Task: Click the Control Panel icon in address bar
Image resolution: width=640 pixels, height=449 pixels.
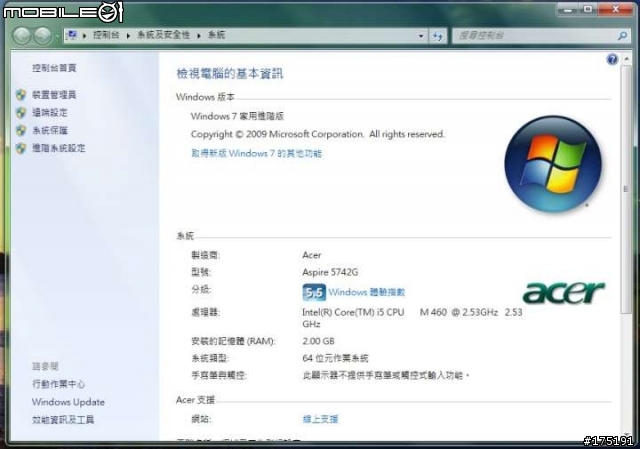Action: pyautogui.click(x=72, y=35)
